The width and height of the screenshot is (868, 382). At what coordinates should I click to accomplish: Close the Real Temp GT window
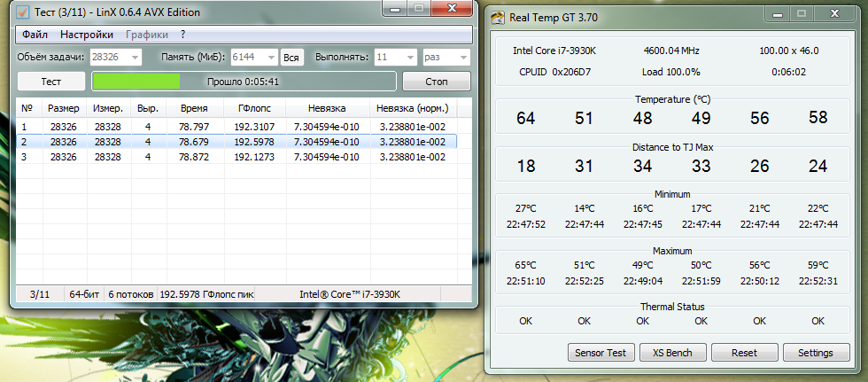click(x=837, y=15)
